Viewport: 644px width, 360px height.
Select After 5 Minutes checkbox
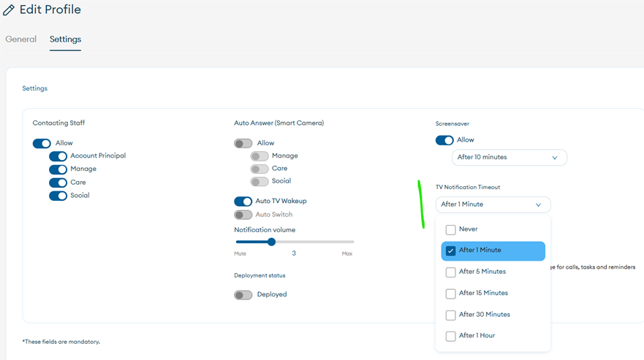(x=451, y=272)
